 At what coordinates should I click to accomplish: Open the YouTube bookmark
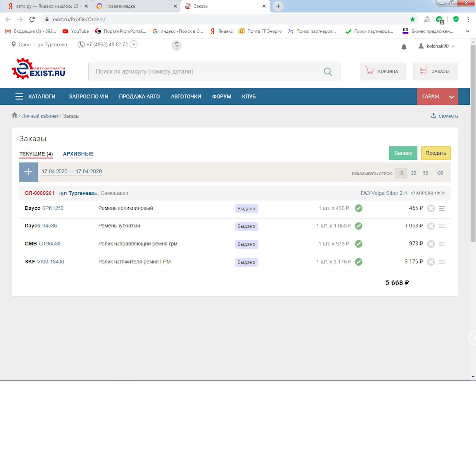tap(76, 31)
